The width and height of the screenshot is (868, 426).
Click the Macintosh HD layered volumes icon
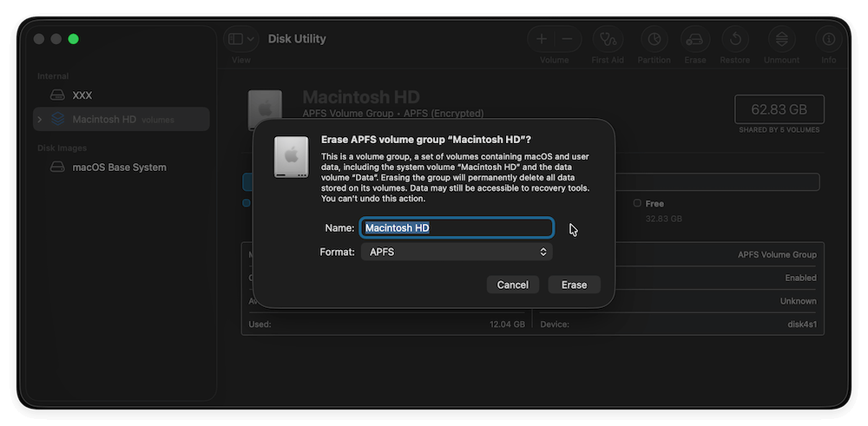click(x=57, y=119)
